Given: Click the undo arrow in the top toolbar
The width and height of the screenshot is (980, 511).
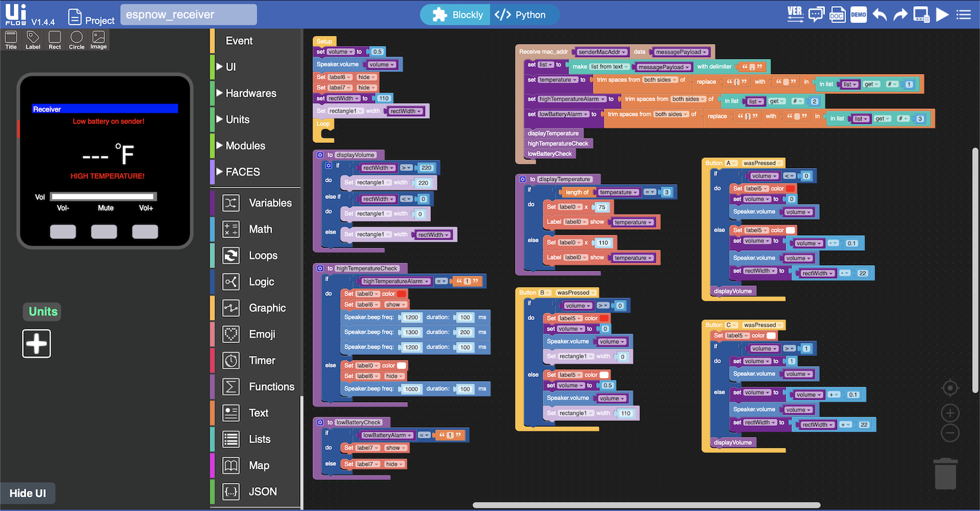Looking at the screenshot, I should 879,14.
